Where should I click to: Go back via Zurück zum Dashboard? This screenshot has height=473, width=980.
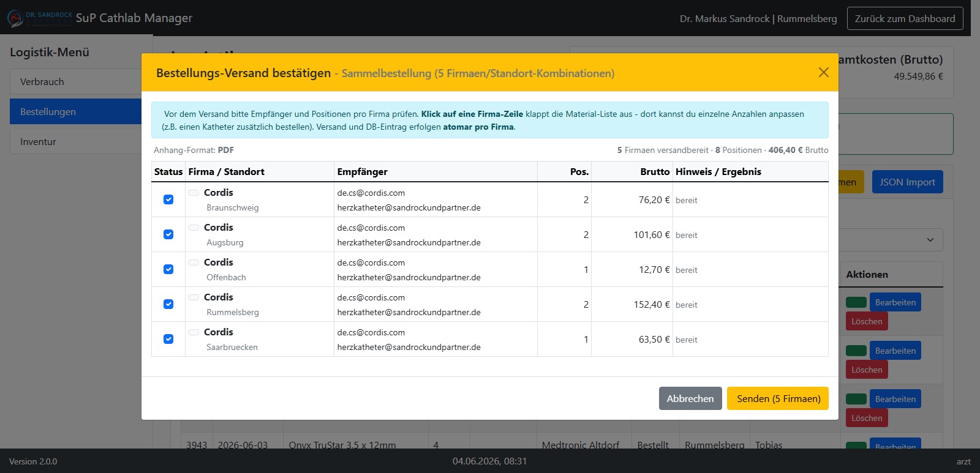[905, 18]
